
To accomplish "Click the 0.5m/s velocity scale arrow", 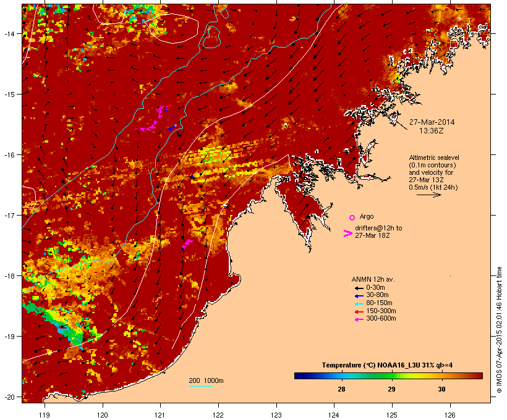I will point(428,195).
